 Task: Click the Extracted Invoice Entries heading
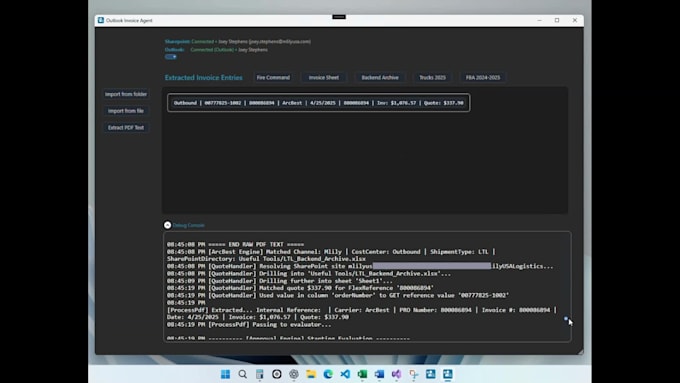coord(203,78)
